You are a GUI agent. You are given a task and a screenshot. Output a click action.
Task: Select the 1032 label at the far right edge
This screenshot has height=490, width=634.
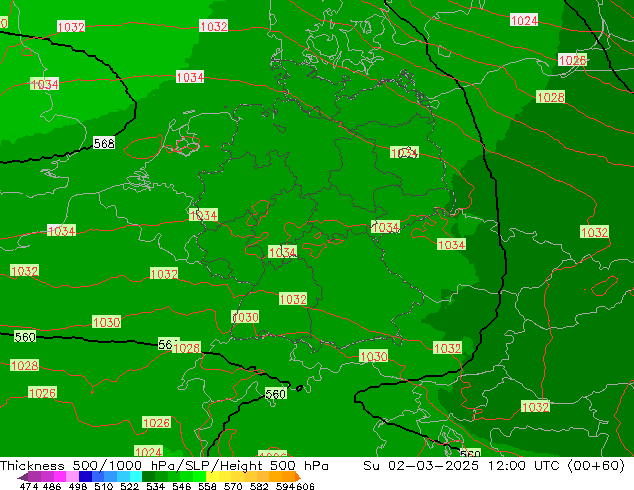tap(594, 232)
